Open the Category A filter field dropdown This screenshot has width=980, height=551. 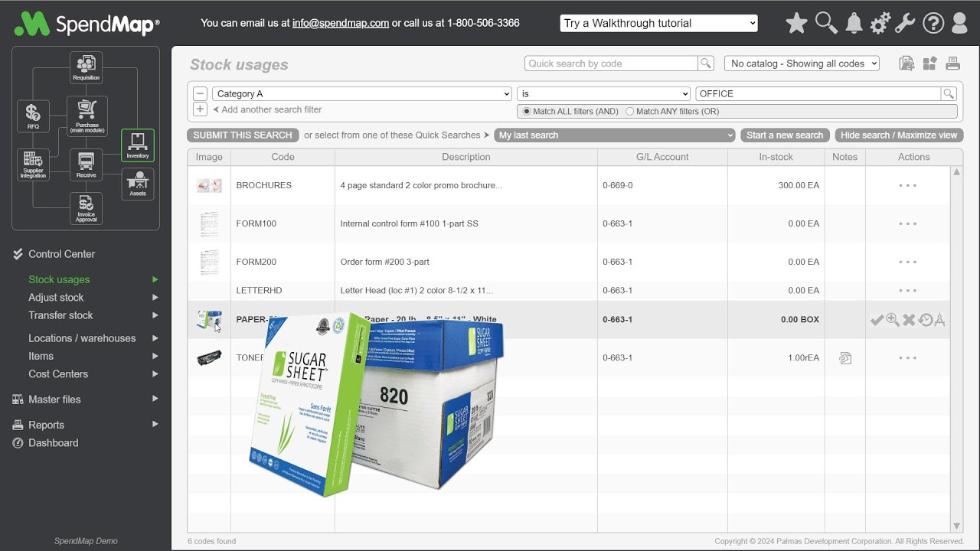point(362,93)
